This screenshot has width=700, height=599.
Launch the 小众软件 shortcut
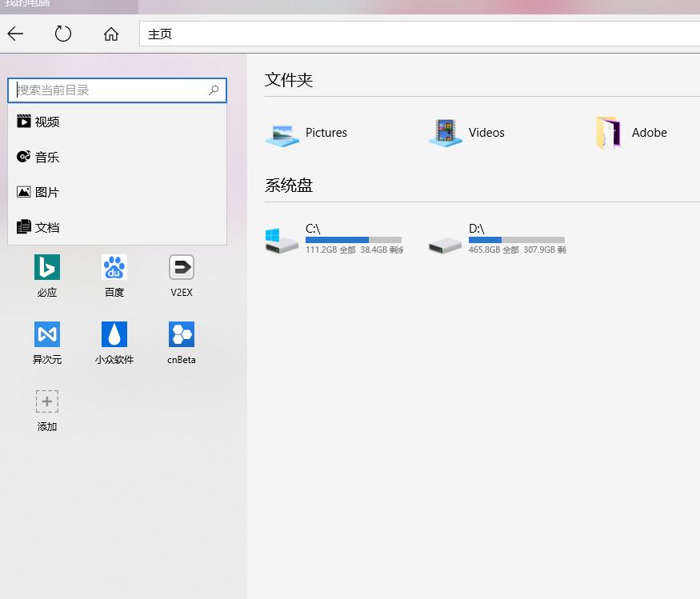(114, 342)
